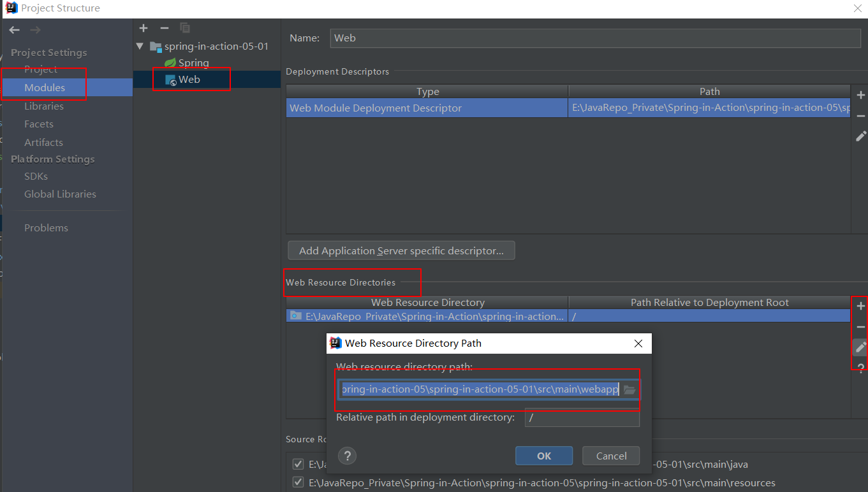Screen dimensions: 868x492
Task: Edit the web resource directory with the pencil icon
Action: 861,347
